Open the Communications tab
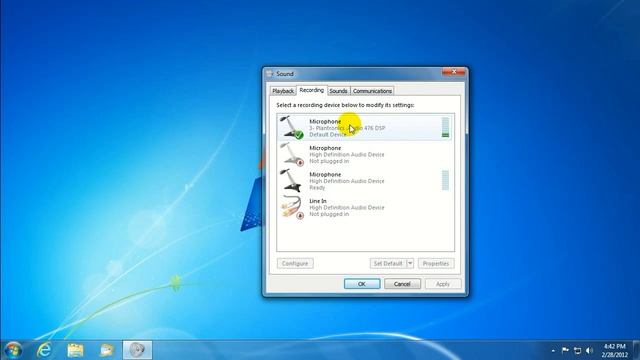The image size is (640, 360). pos(372,91)
